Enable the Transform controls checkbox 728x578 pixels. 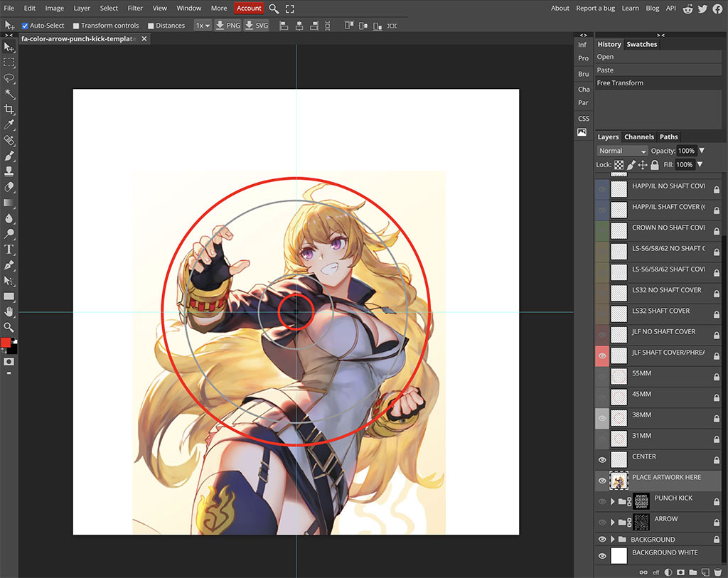76,26
